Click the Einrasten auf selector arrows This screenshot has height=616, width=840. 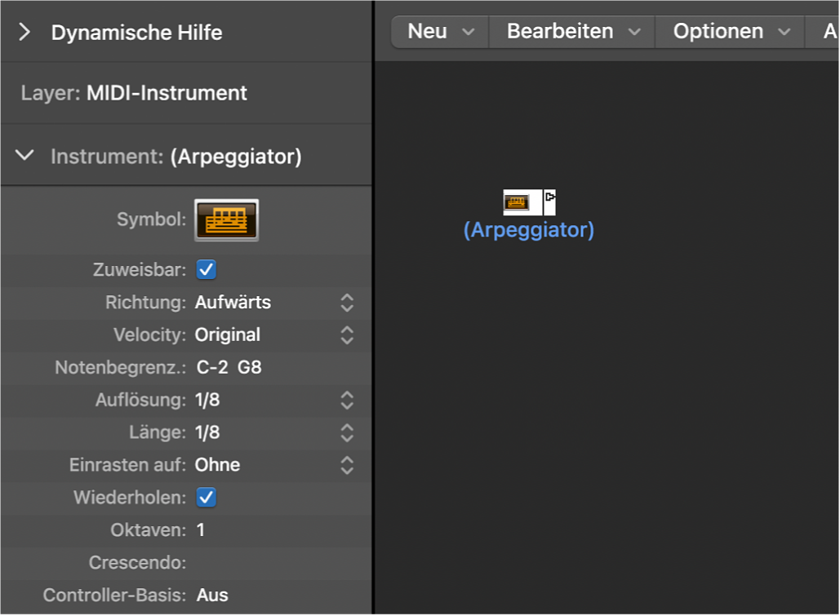pyautogui.click(x=346, y=465)
